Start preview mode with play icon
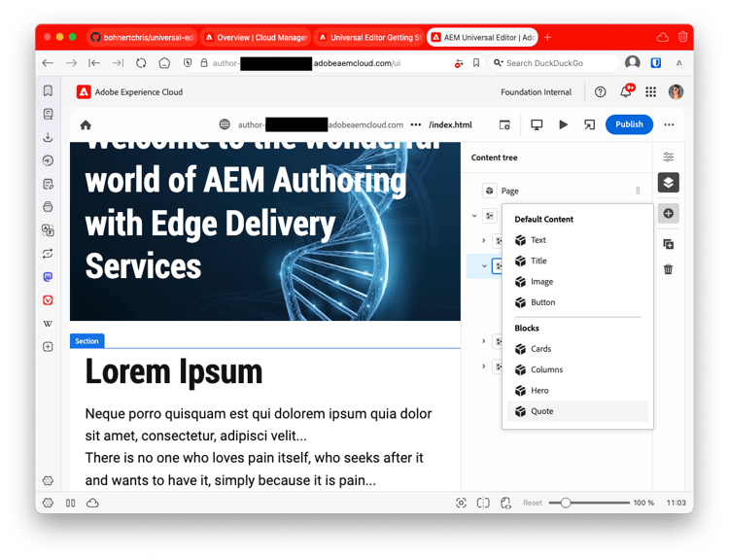 tap(563, 124)
